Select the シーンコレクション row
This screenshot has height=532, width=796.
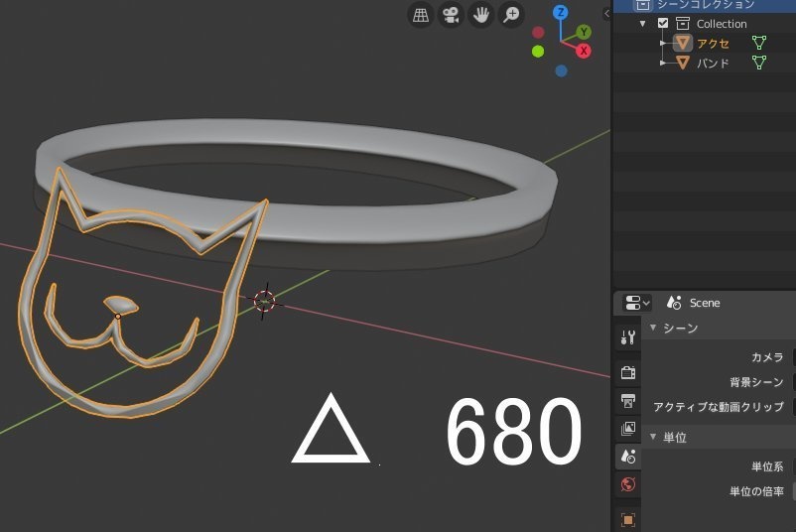pos(705,5)
